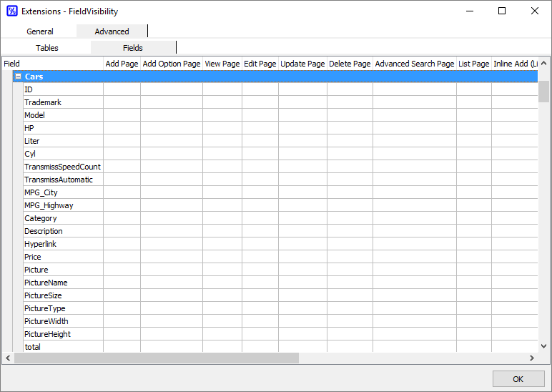Click the Model row's Add Page cell
The width and height of the screenshot is (552, 392).
122,115
